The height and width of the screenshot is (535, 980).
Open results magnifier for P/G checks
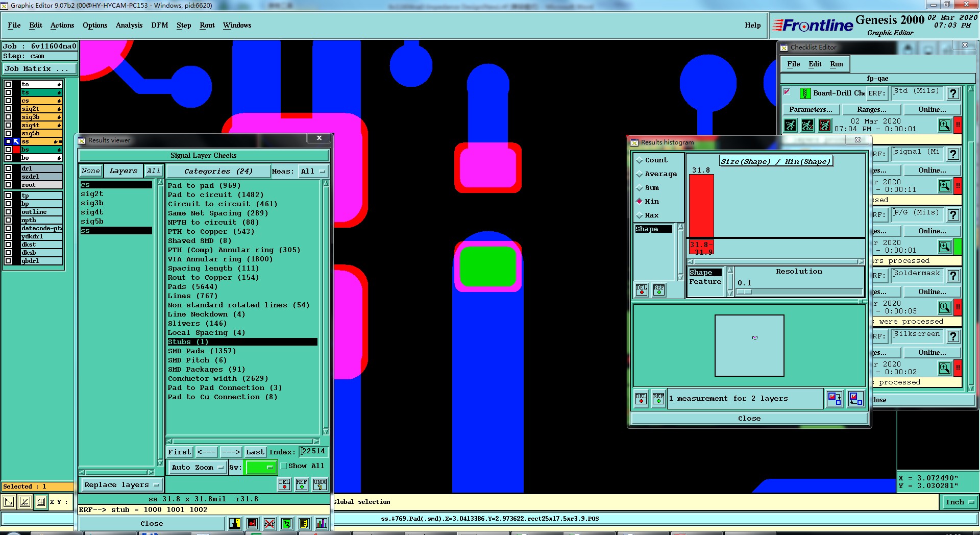[945, 246]
